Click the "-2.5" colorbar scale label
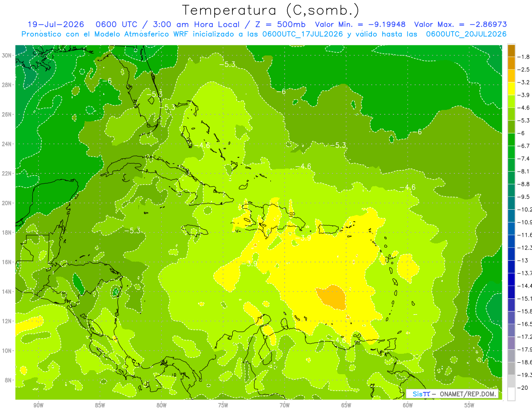532x411 pixels. point(524,70)
